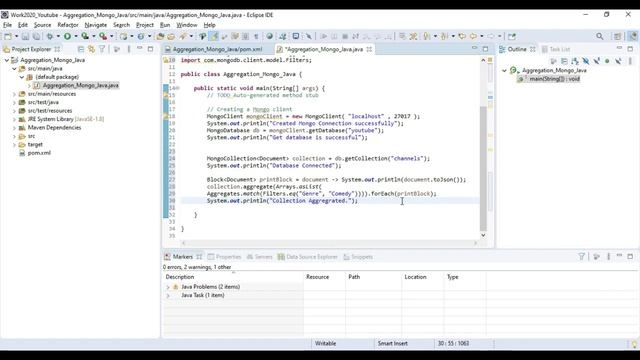Click the toolbar Quick Access magnifier icon
Screen dimensions: 640x360
coord(600,36)
